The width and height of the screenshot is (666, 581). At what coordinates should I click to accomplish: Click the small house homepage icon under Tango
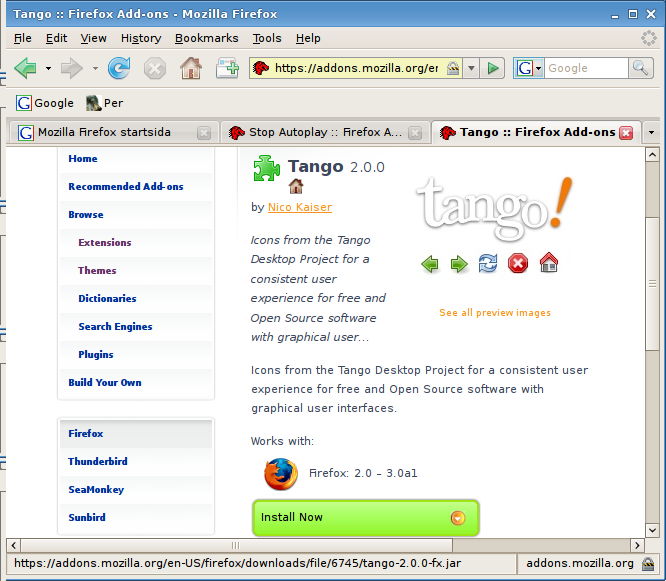click(x=296, y=186)
